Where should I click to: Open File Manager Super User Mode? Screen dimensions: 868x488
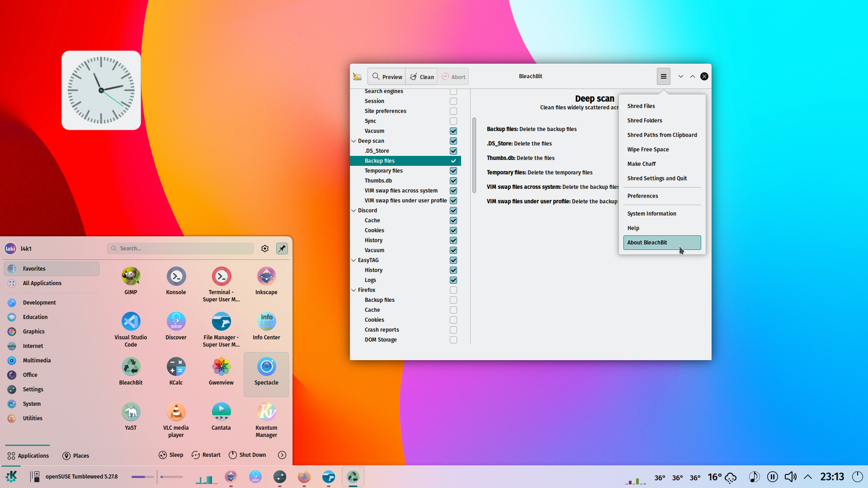click(x=221, y=329)
